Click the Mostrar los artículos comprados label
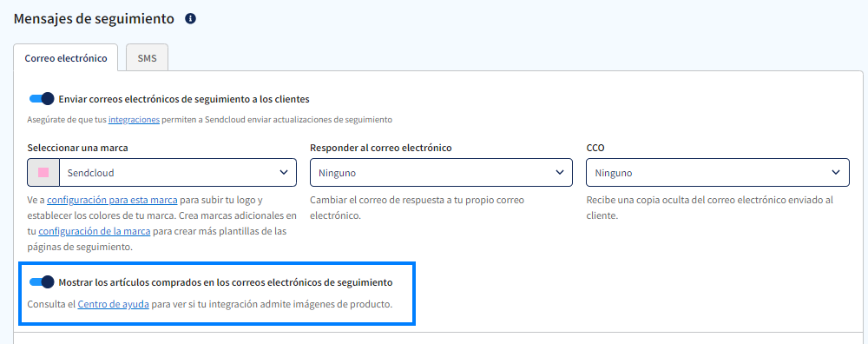The height and width of the screenshot is (344, 868). click(x=226, y=282)
